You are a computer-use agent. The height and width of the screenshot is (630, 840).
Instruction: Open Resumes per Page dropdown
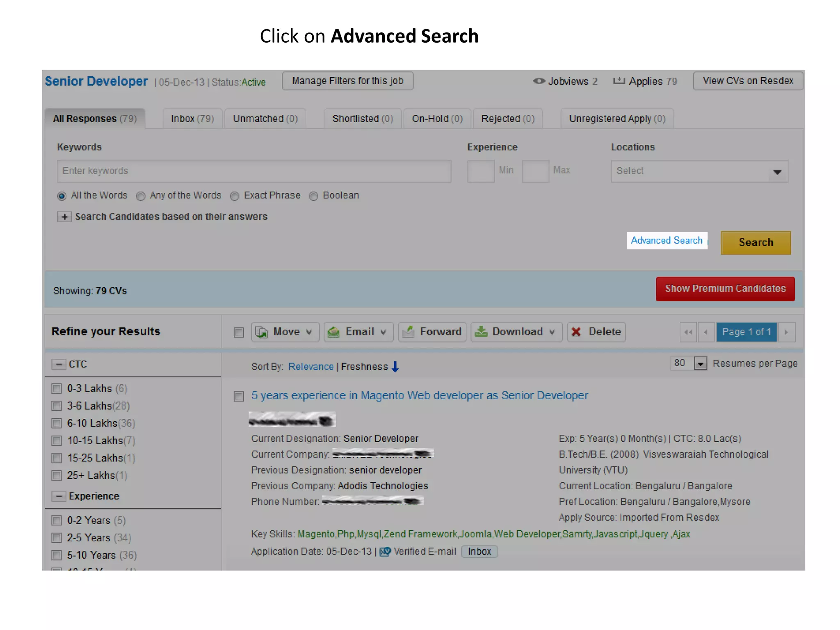coord(701,363)
